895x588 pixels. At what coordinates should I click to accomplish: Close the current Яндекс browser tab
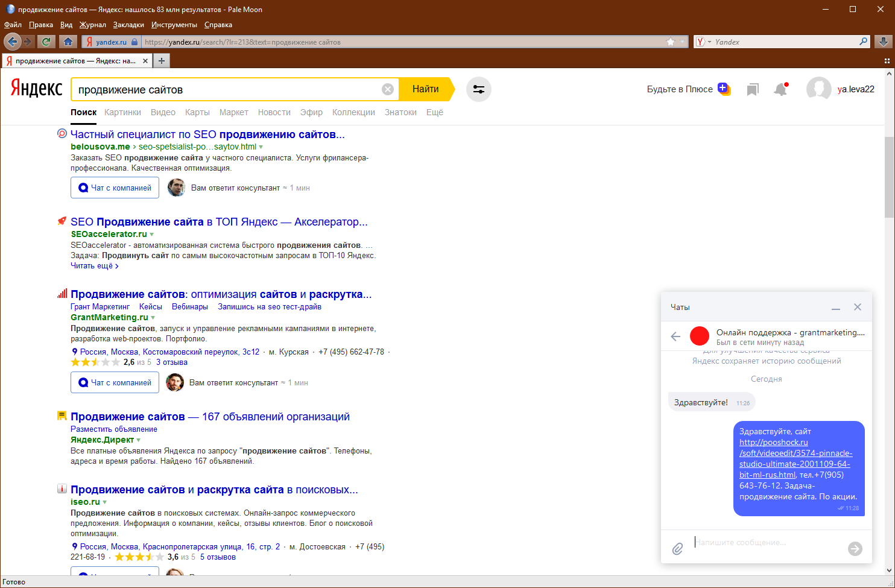coord(145,61)
